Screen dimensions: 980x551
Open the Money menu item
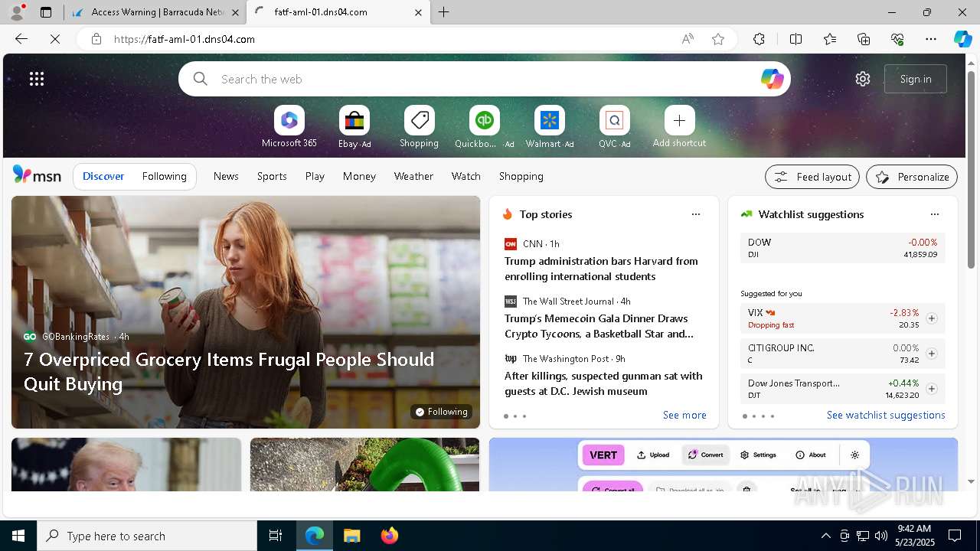point(359,176)
